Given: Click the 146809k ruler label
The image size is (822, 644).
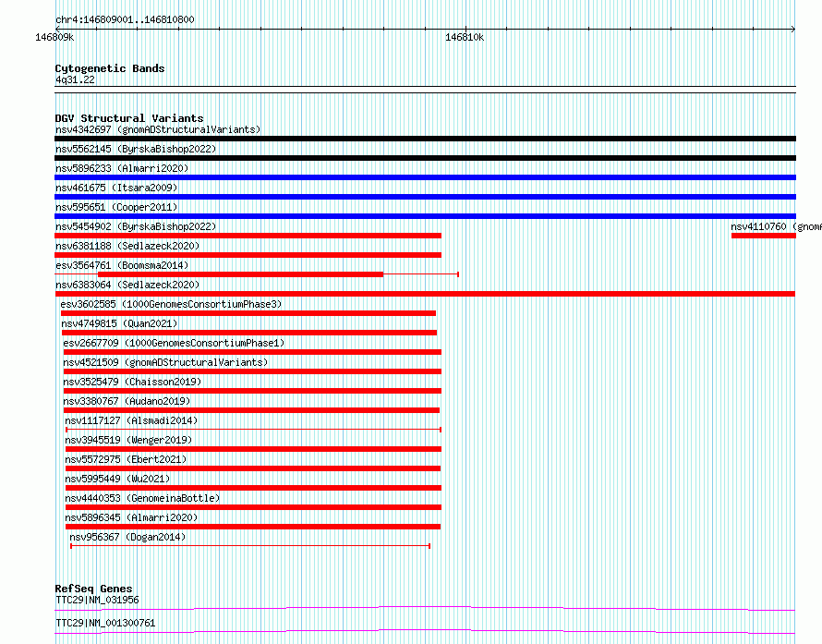Looking at the screenshot, I should 54,37.
